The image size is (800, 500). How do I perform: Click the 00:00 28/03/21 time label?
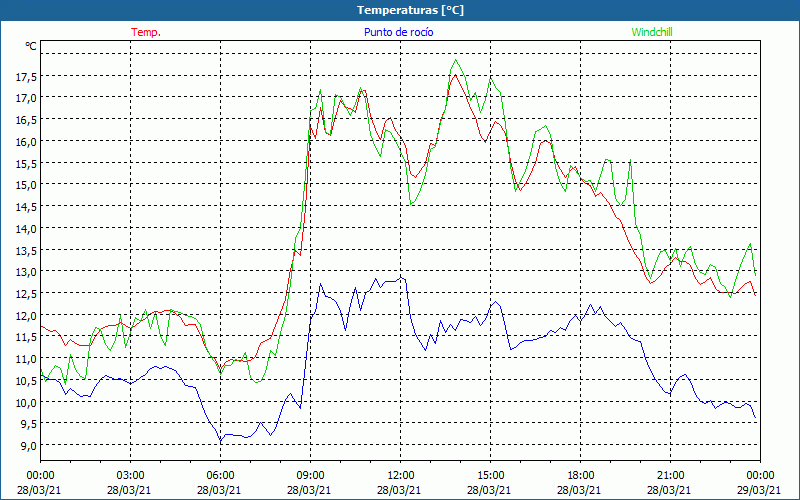[39, 483]
